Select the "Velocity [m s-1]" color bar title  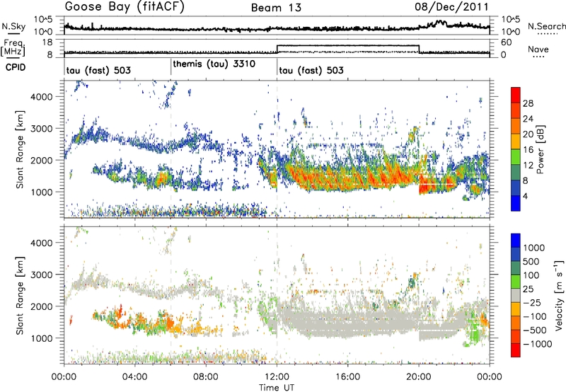tap(559, 295)
